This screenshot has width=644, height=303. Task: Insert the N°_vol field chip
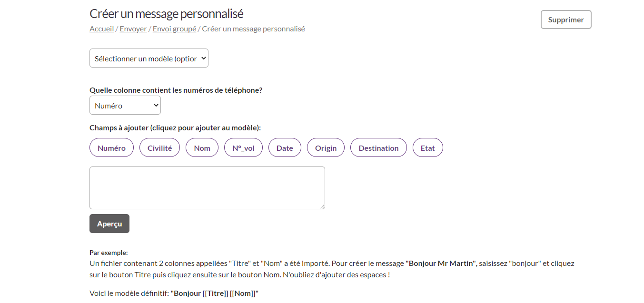click(x=243, y=148)
